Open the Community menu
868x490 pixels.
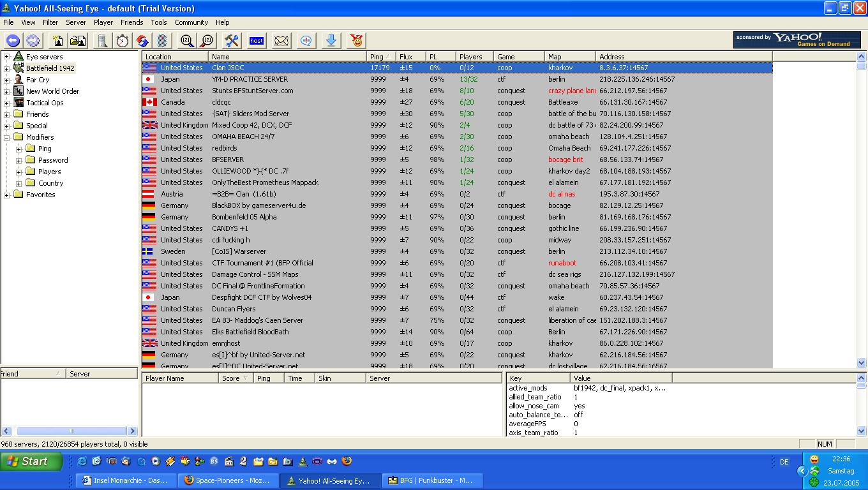click(x=191, y=22)
